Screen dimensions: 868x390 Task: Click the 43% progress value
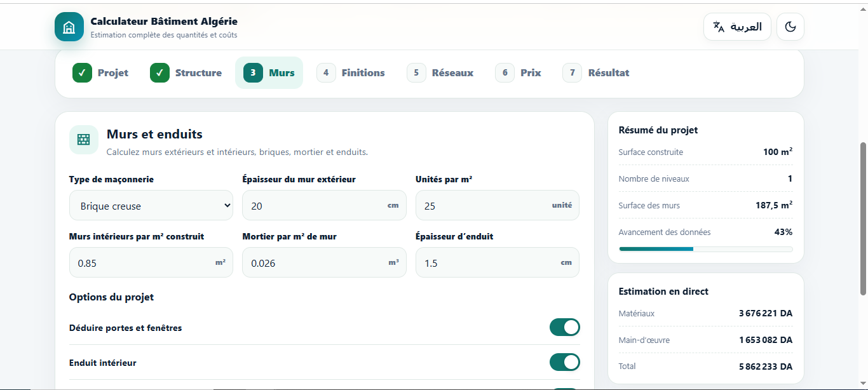pos(783,232)
